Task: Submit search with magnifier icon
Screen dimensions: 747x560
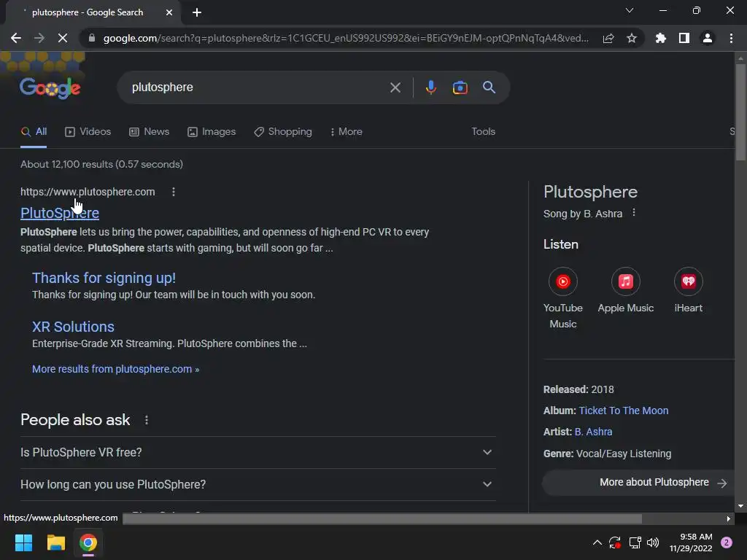Action: coord(489,87)
